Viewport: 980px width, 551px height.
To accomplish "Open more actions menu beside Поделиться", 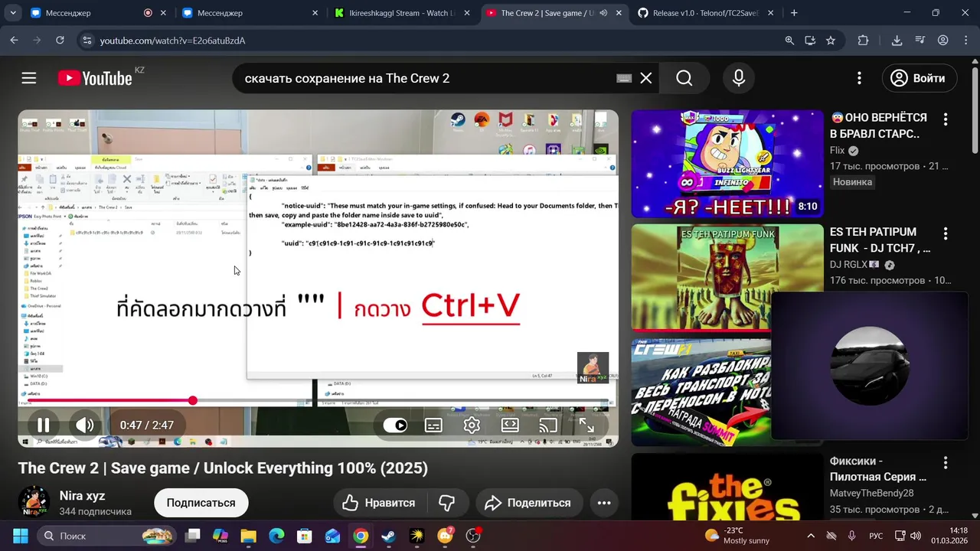I will 604,503.
